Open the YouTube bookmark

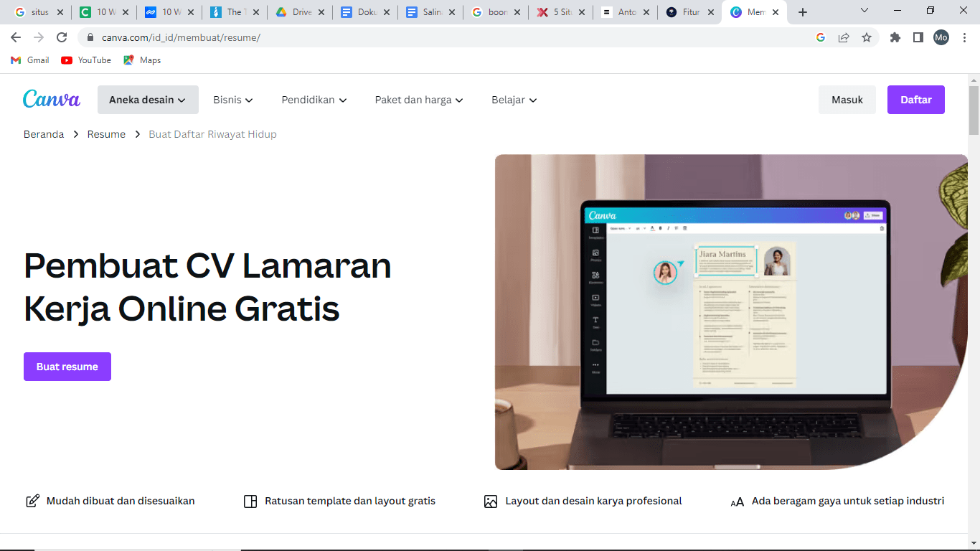[x=85, y=60]
